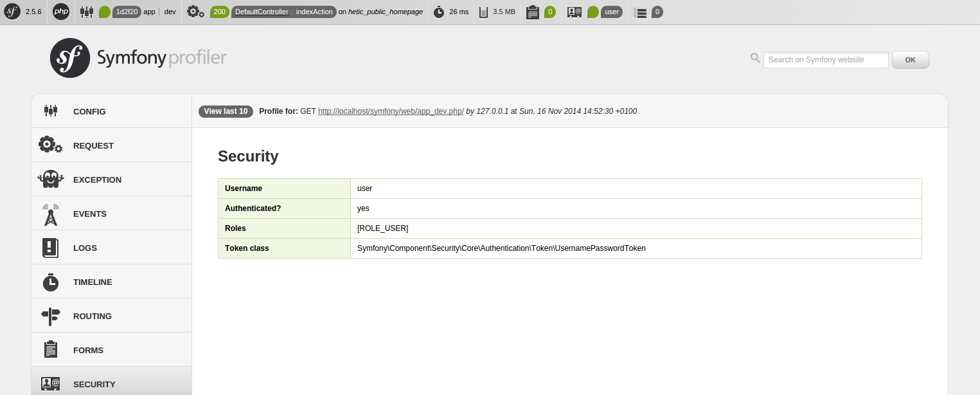Click the stopwatch time icon in the toolbar
The image size is (980, 395).
(438, 12)
